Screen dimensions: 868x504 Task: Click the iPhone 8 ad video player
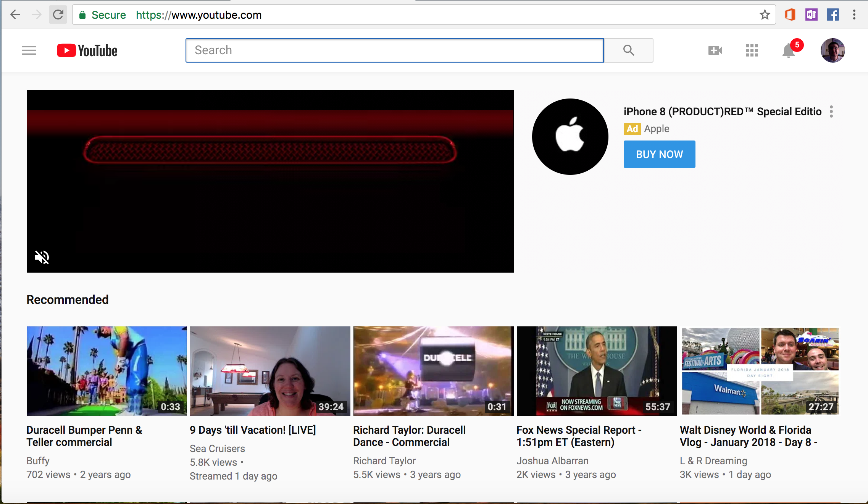coord(270,181)
